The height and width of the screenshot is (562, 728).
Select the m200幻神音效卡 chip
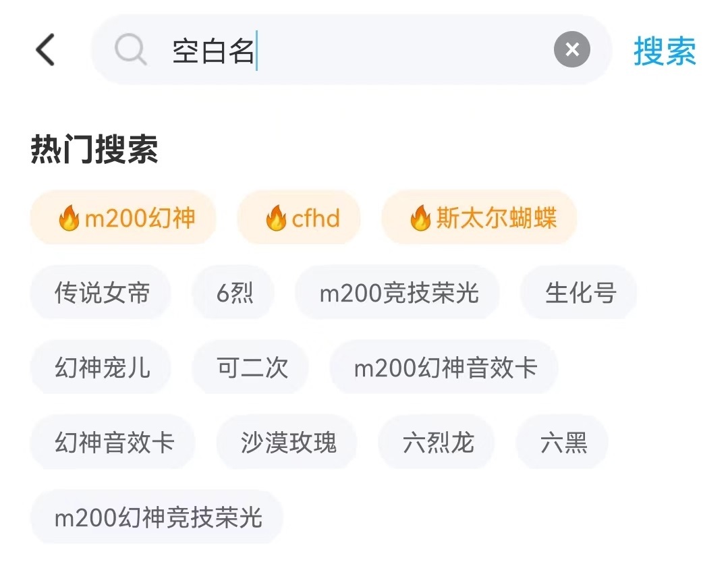coord(444,368)
